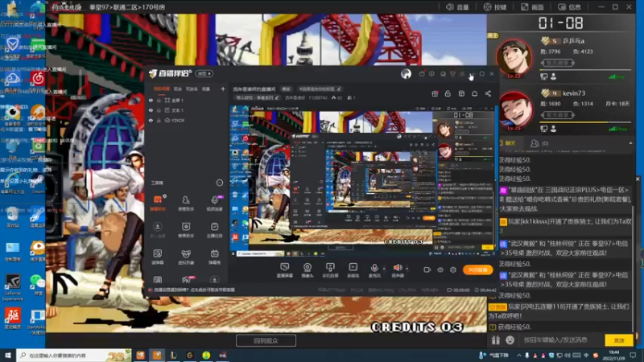Image resolution: width=644 pixels, height=362 pixels.
Task: Collapse chat panel with up arrow
Action: 630,143
